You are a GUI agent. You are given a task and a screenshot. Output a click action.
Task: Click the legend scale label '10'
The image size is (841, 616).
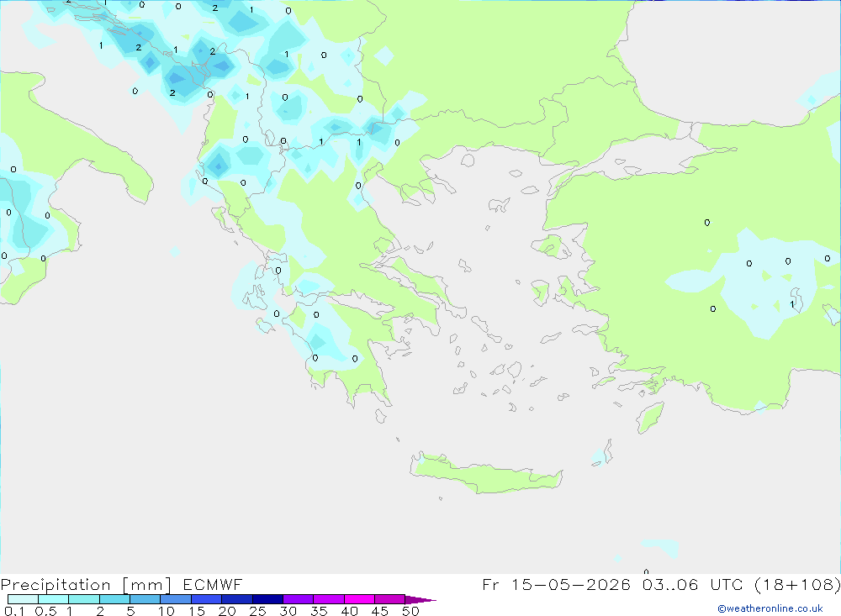coord(167,611)
